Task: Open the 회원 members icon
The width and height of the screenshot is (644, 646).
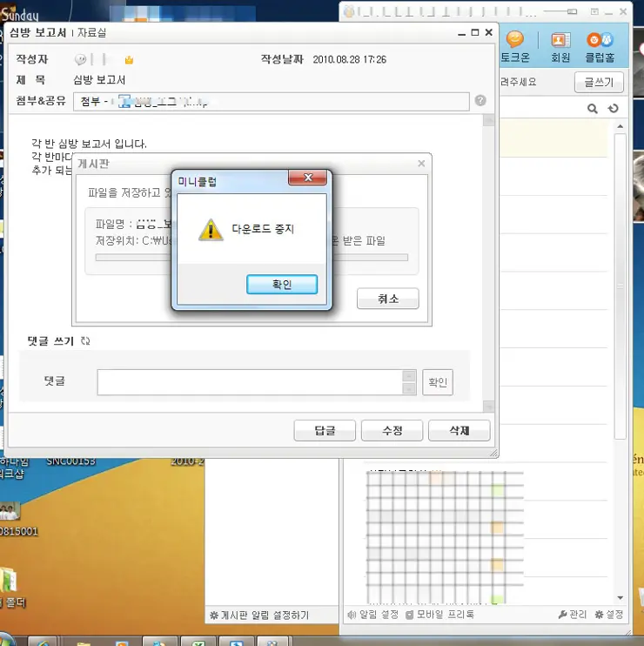Action: pyautogui.click(x=560, y=48)
